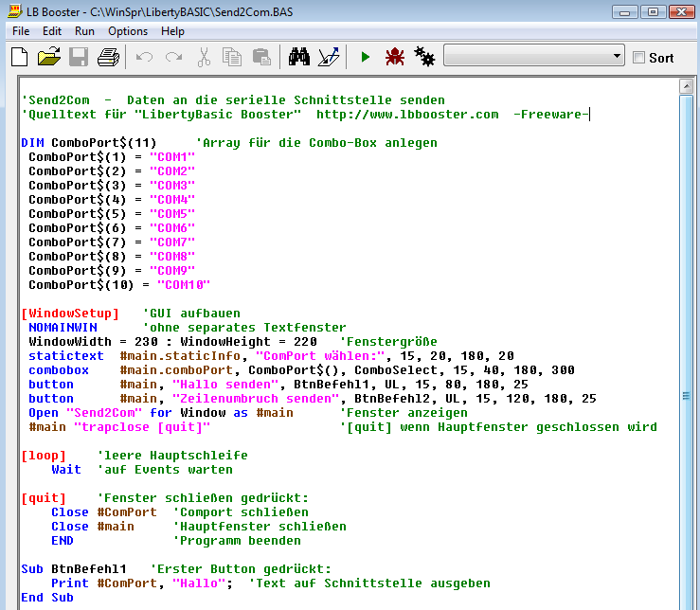Viewport: 700px width, 610px height.
Task: Undo the last edit
Action: 144,57
